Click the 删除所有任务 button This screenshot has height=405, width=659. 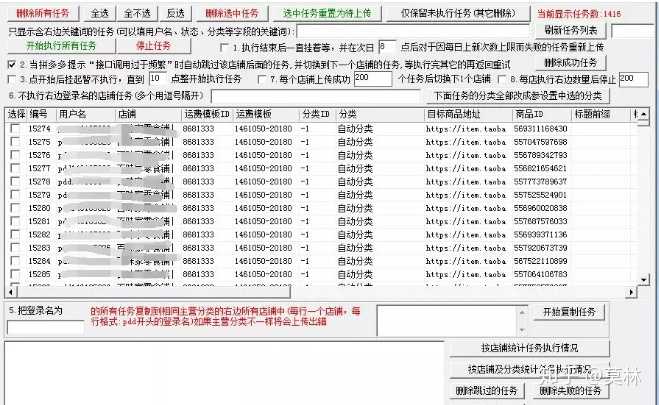coord(39,14)
